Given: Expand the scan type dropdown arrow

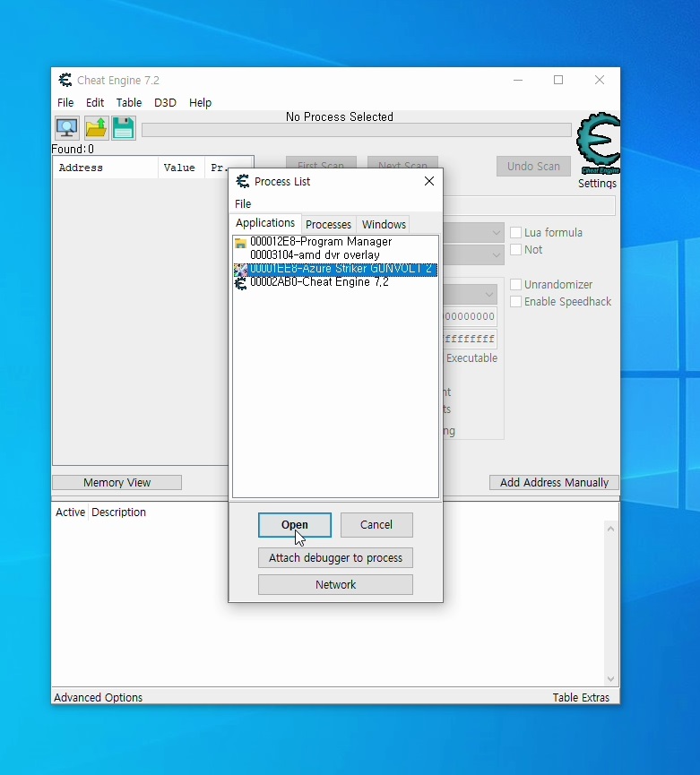Looking at the screenshot, I should pos(496,232).
